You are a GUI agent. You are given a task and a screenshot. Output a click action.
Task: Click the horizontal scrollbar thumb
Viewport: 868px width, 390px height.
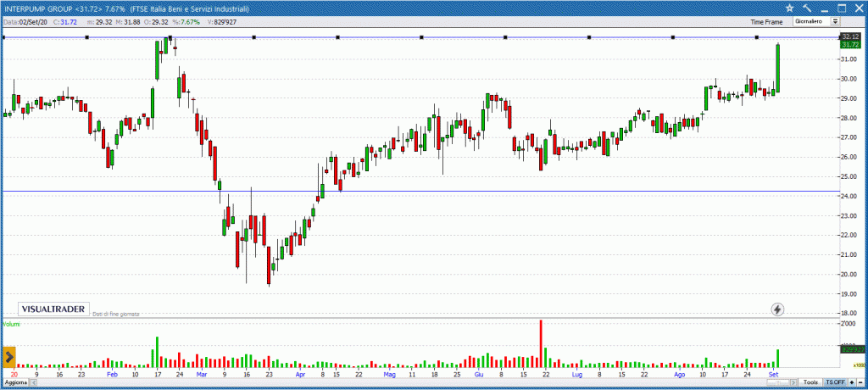778,383
